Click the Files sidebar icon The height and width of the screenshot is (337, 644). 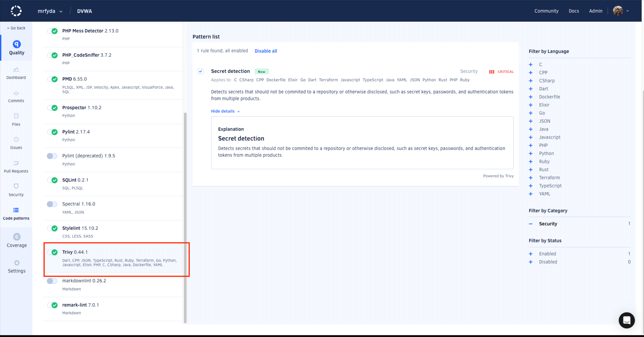click(16, 116)
